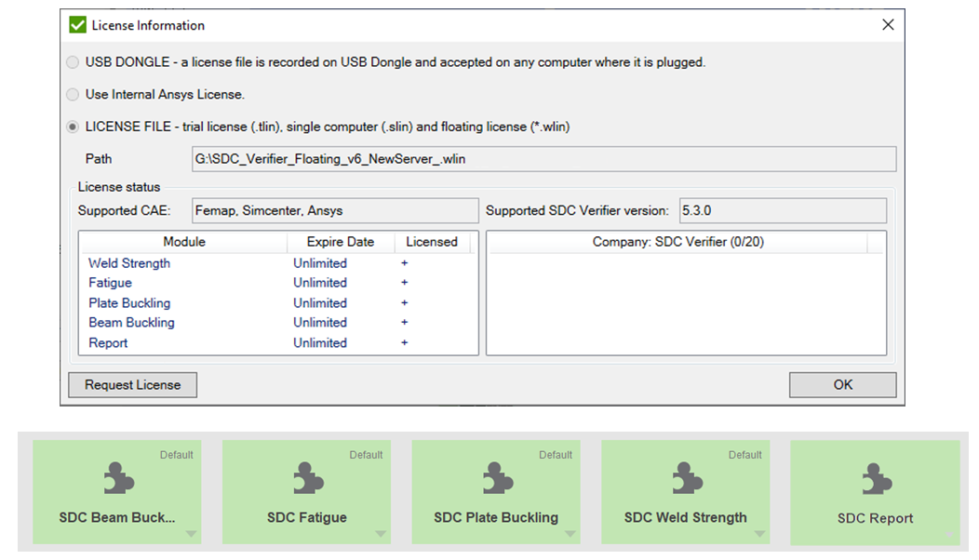
Task: Expand the SDC Plate Buckling tile dropdown arrow
Action: point(570,534)
